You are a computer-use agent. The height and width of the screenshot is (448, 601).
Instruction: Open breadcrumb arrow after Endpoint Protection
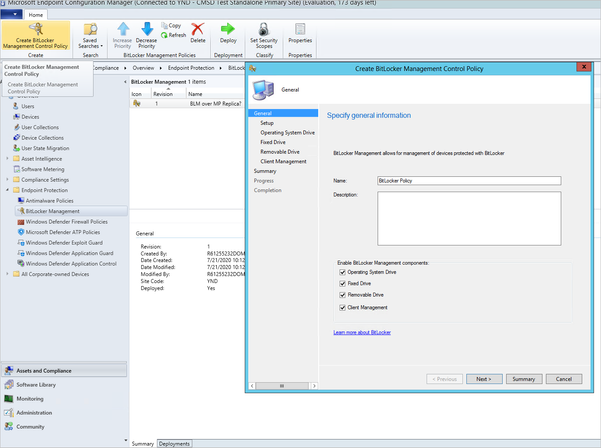tap(220, 68)
